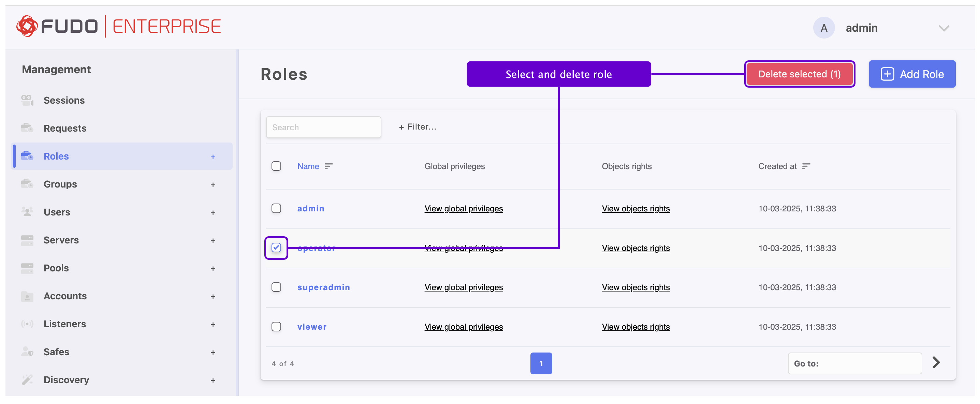980x404 pixels.
Task: Click the Fudo Enterprise logo
Action: click(x=118, y=27)
